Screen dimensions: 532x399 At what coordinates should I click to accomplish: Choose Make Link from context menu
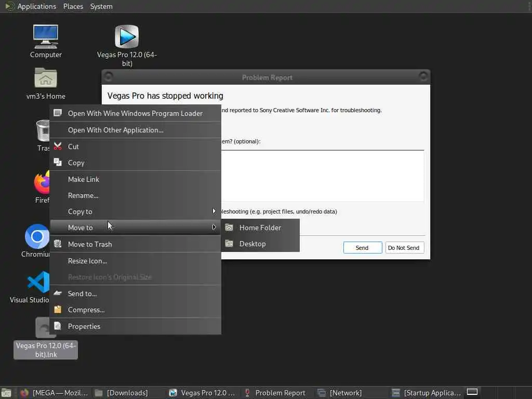(136, 179)
